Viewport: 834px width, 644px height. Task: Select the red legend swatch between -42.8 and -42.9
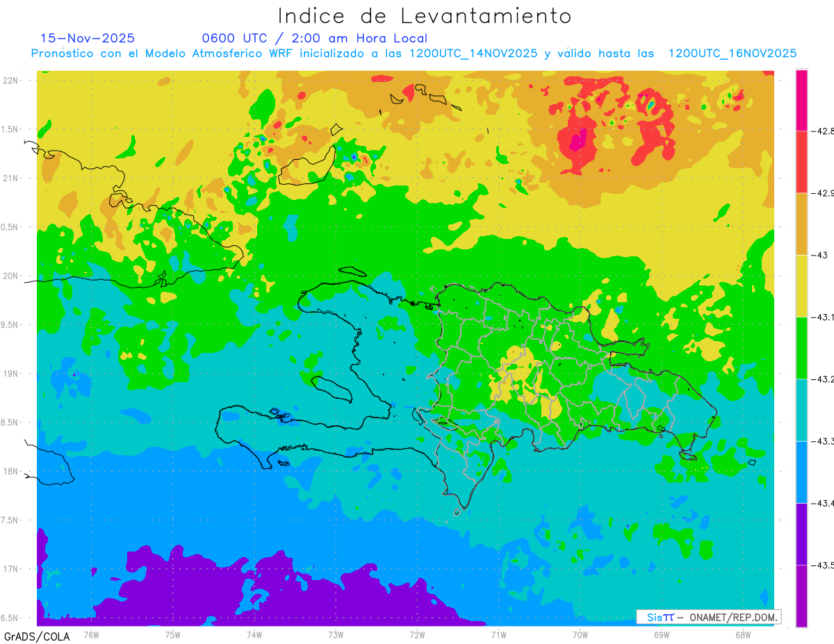(x=801, y=162)
